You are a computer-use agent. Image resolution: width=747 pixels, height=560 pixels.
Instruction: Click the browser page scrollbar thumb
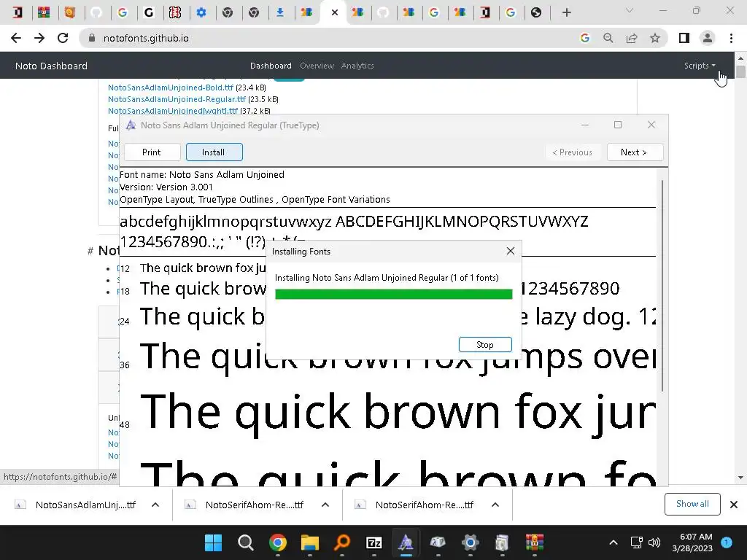740,72
